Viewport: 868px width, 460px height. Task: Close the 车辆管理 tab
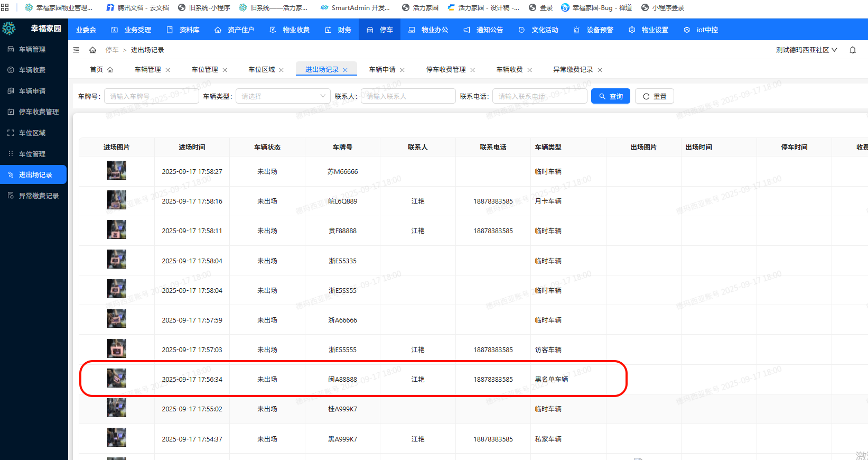168,70
